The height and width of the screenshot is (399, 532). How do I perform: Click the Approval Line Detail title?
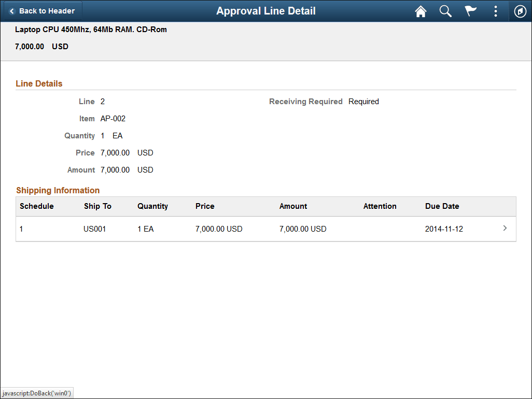pos(266,11)
